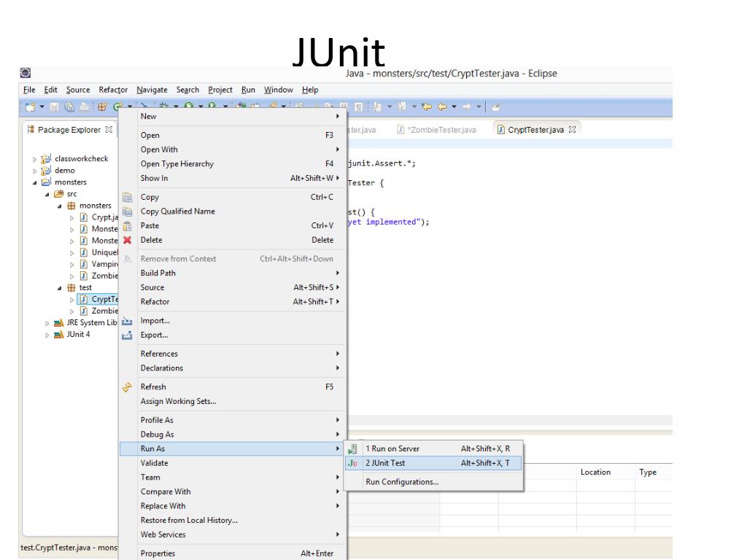The width and height of the screenshot is (747, 560).
Task: Click the Save toolbar icon
Action: point(54,106)
